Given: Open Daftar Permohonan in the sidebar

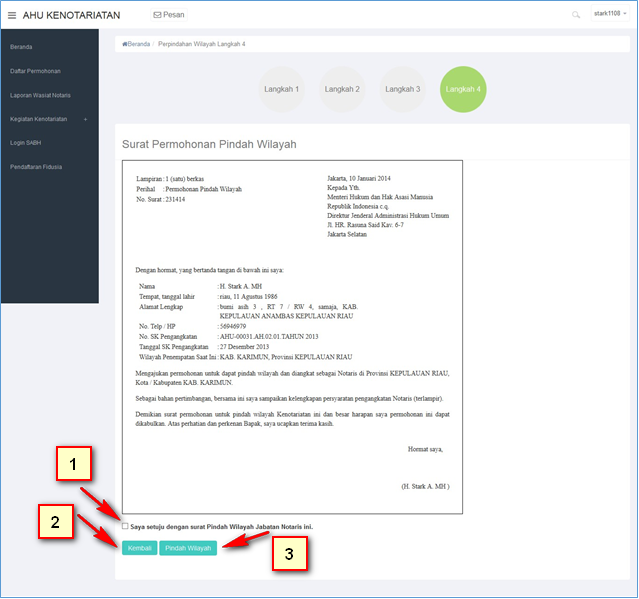Looking at the screenshot, I should tap(35, 71).
